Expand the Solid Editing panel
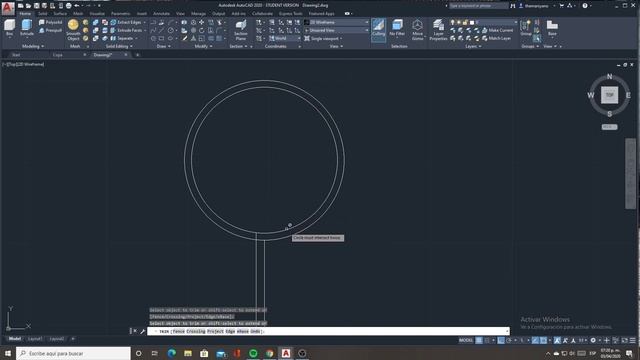The height and width of the screenshot is (360, 640). pos(120,47)
